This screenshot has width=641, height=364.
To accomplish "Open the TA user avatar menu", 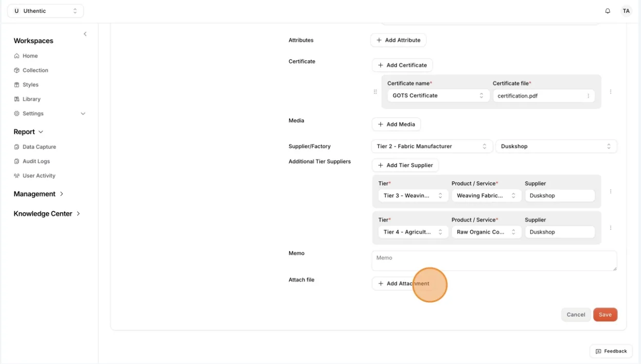I will click(626, 11).
